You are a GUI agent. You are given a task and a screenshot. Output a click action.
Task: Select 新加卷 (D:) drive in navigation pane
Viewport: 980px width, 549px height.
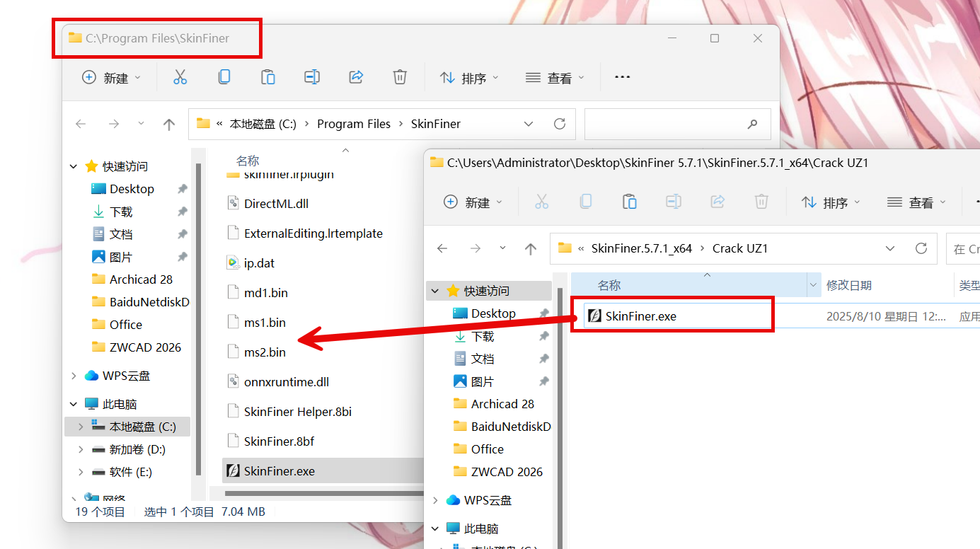point(137,449)
